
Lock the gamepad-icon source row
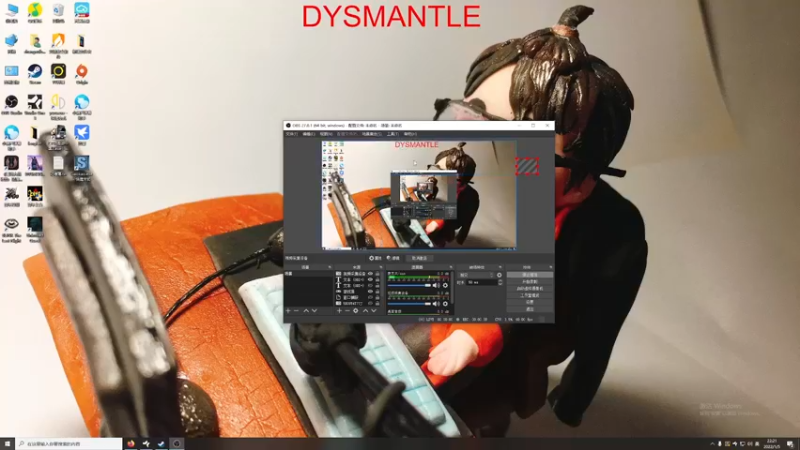(378, 291)
